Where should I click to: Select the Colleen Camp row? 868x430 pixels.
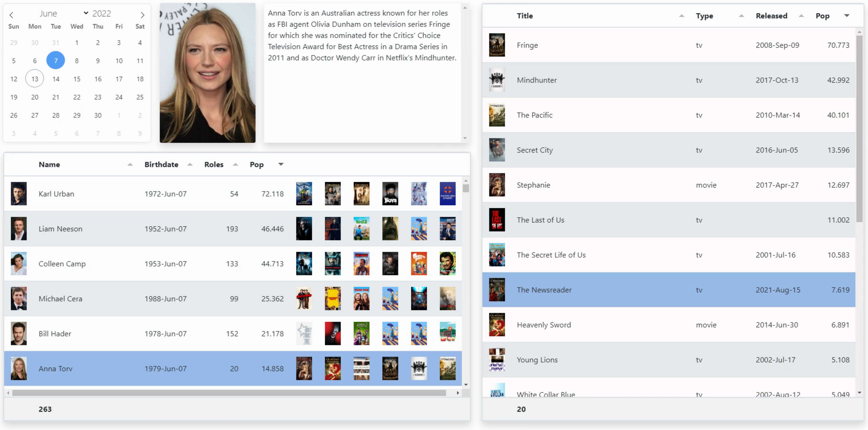point(233,264)
